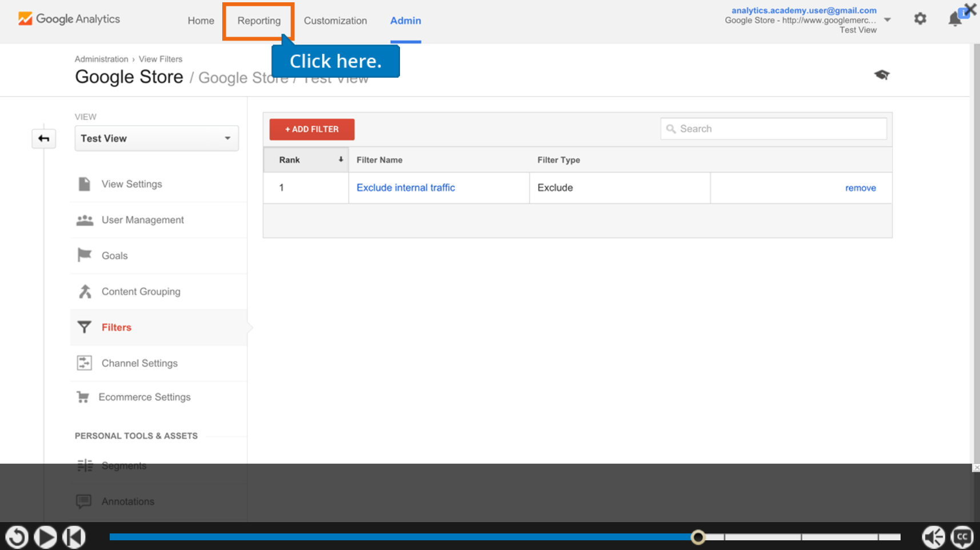The width and height of the screenshot is (980, 550).
Task: Click the Filter Type column header
Action: click(x=558, y=160)
